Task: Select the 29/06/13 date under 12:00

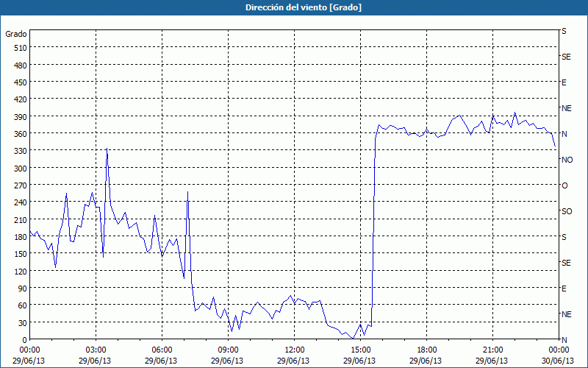Action: [x=293, y=361]
